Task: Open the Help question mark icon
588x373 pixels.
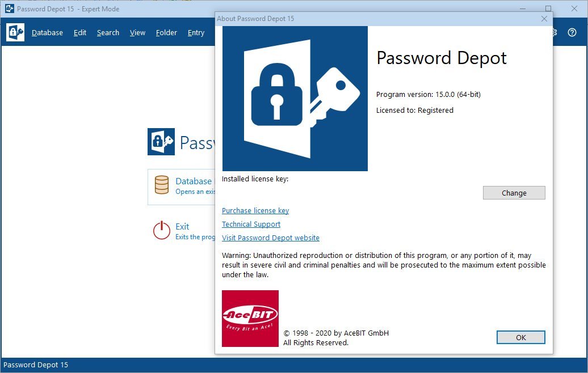Action: coord(572,32)
